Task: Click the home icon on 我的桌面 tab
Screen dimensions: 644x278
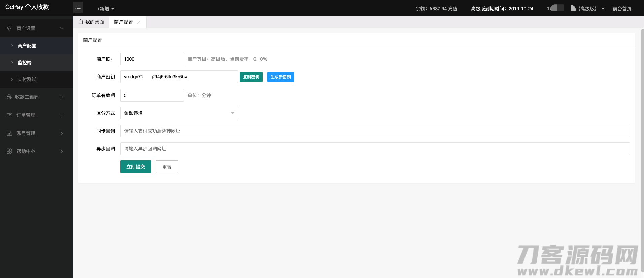Action: [x=81, y=22]
